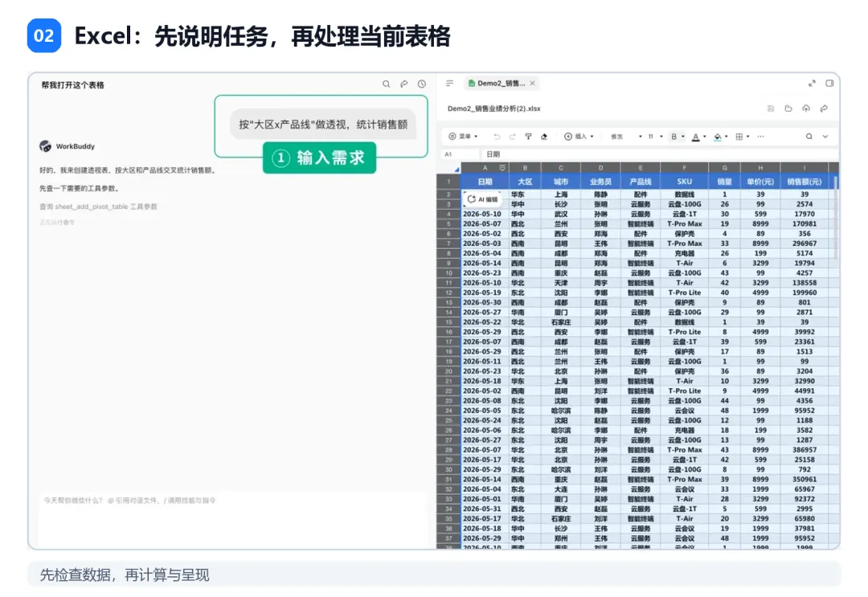868x597 pixels.
Task: Click the 石家庄 cell in row 15
Action: [x=561, y=322]
